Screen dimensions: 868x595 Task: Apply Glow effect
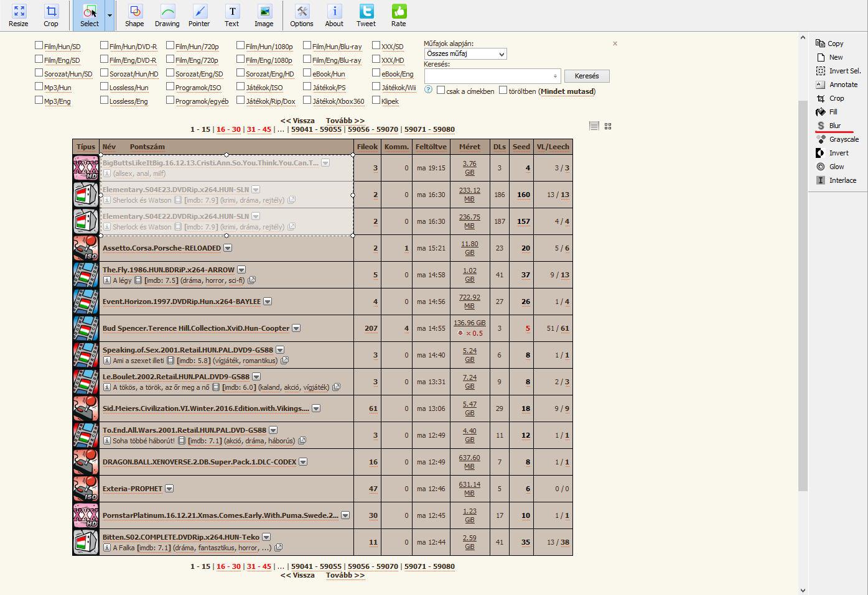pos(830,167)
